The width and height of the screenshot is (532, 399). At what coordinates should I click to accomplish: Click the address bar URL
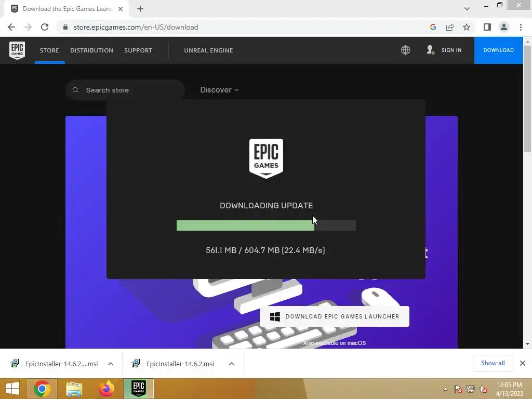pos(136,27)
